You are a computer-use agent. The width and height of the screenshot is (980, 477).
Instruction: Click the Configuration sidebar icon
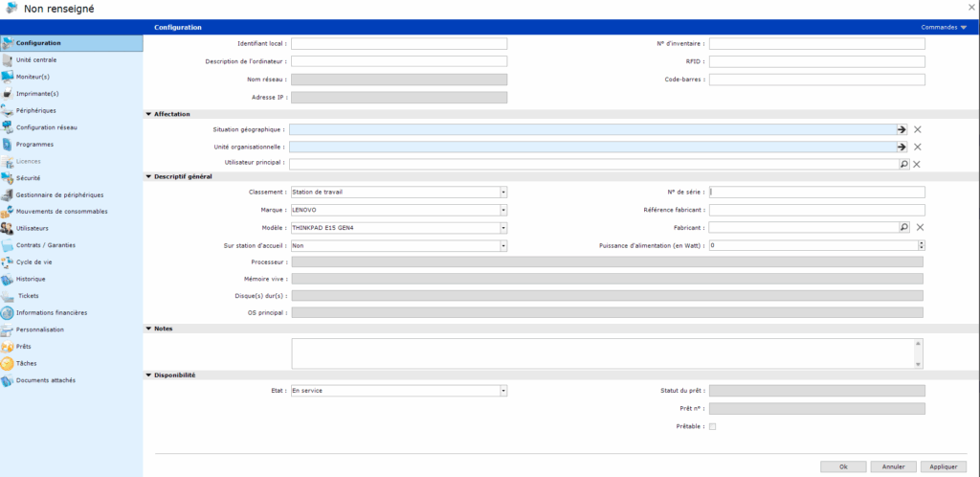(x=8, y=43)
